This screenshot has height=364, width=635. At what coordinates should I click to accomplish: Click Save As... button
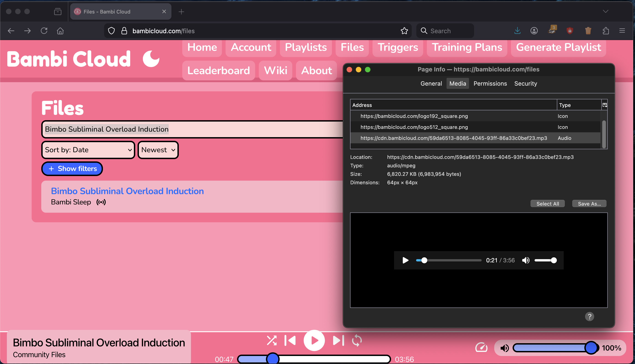tap(589, 204)
